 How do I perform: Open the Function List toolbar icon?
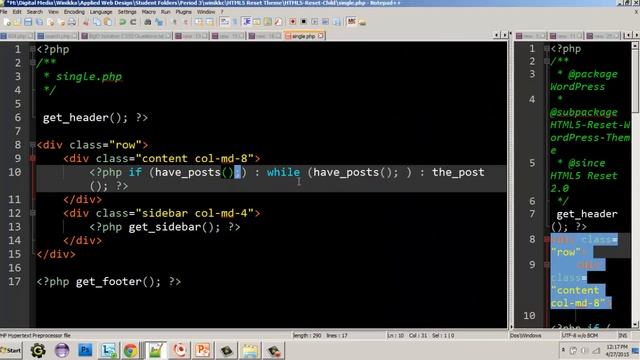coord(278,22)
